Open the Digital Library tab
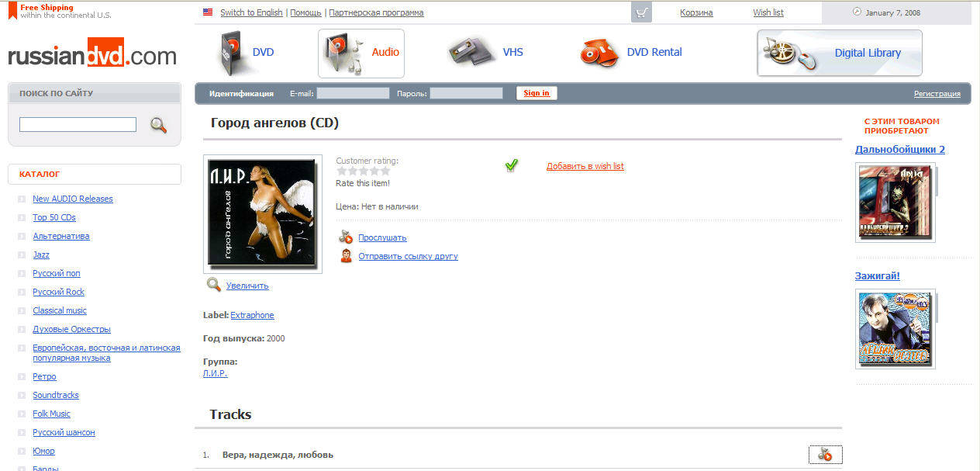The image size is (980, 471). point(840,53)
